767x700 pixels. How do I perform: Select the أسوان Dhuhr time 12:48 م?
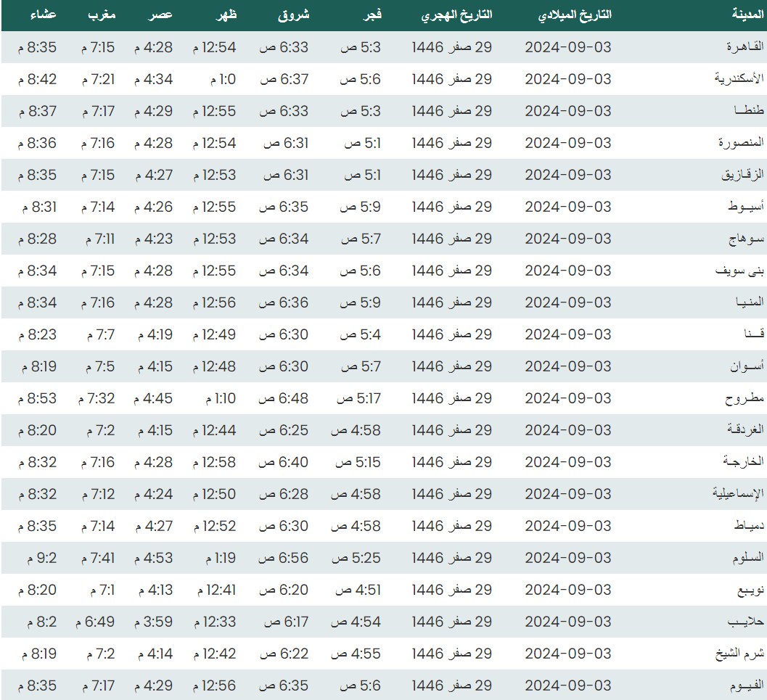point(214,366)
